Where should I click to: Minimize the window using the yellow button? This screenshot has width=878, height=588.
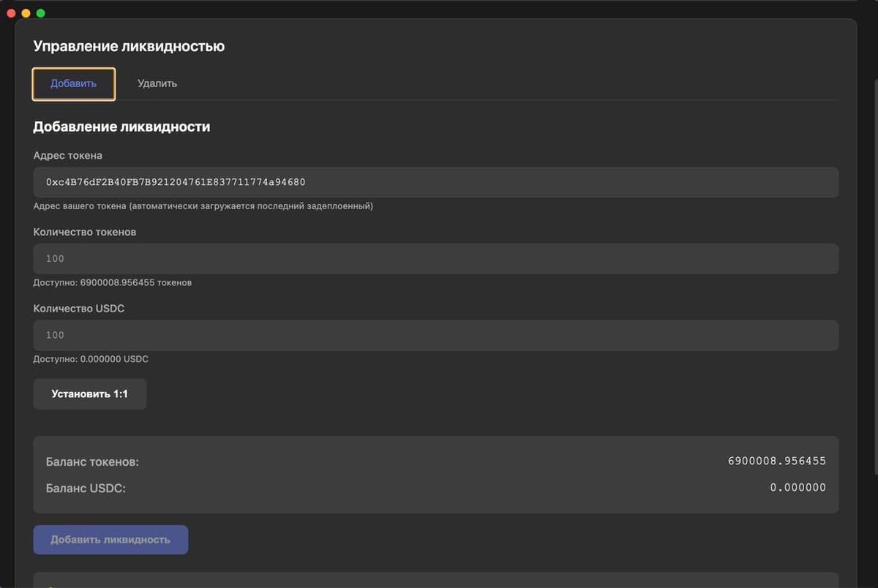click(x=26, y=13)
